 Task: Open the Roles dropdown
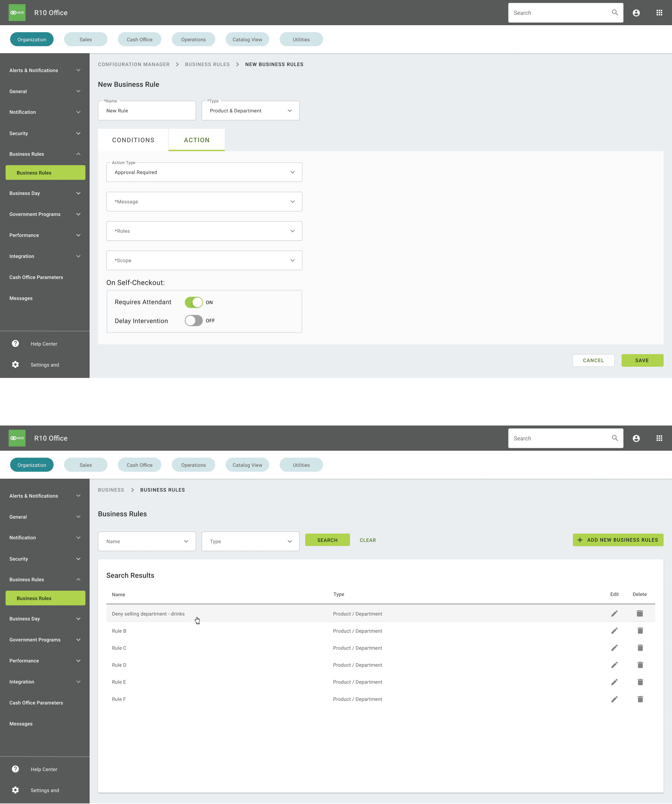pyautogui.click(x=204, y=231)
